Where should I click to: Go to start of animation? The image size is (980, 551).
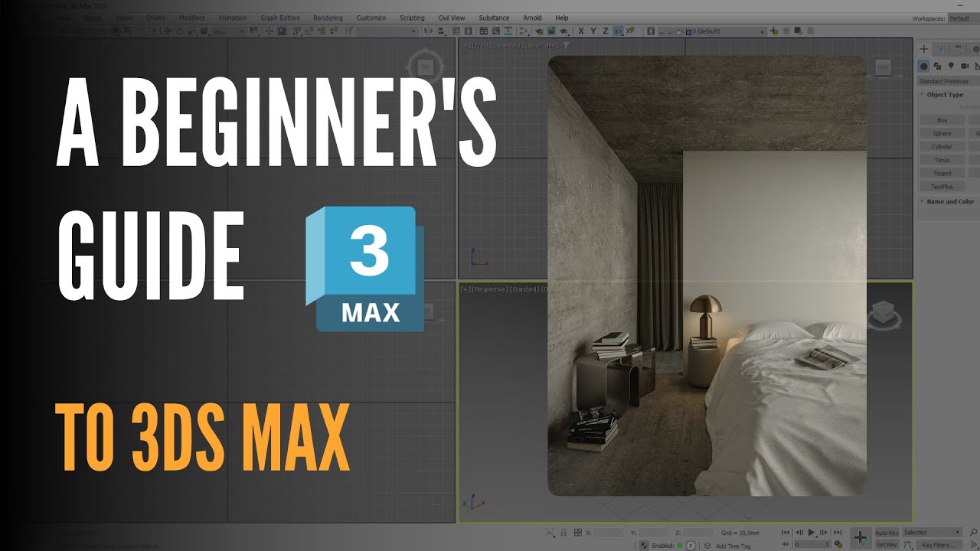coord(786,532)
